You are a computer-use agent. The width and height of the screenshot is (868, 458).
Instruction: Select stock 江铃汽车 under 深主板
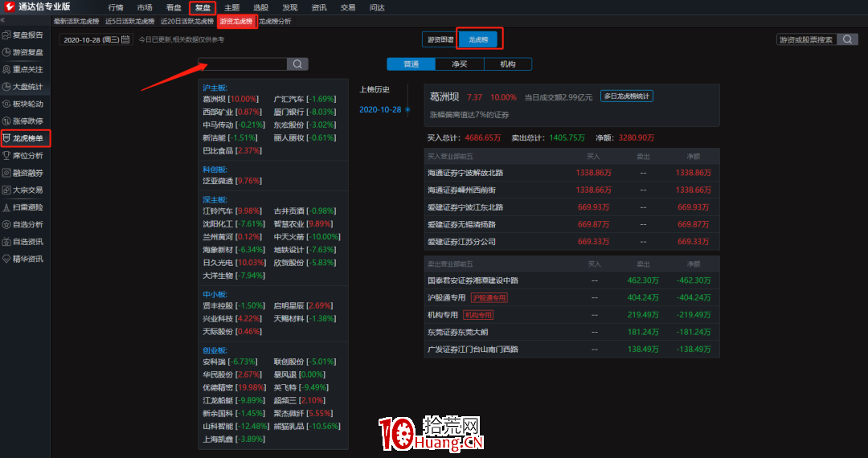point(231,211)
